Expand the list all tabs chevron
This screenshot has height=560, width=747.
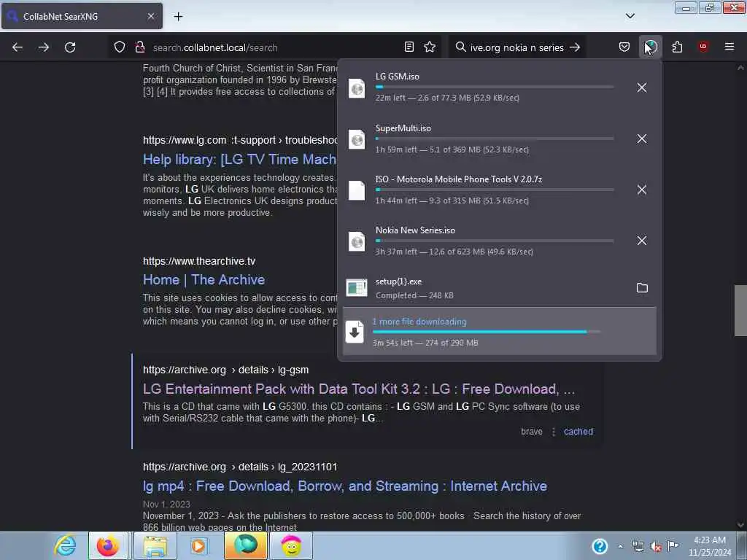[630, 16]
